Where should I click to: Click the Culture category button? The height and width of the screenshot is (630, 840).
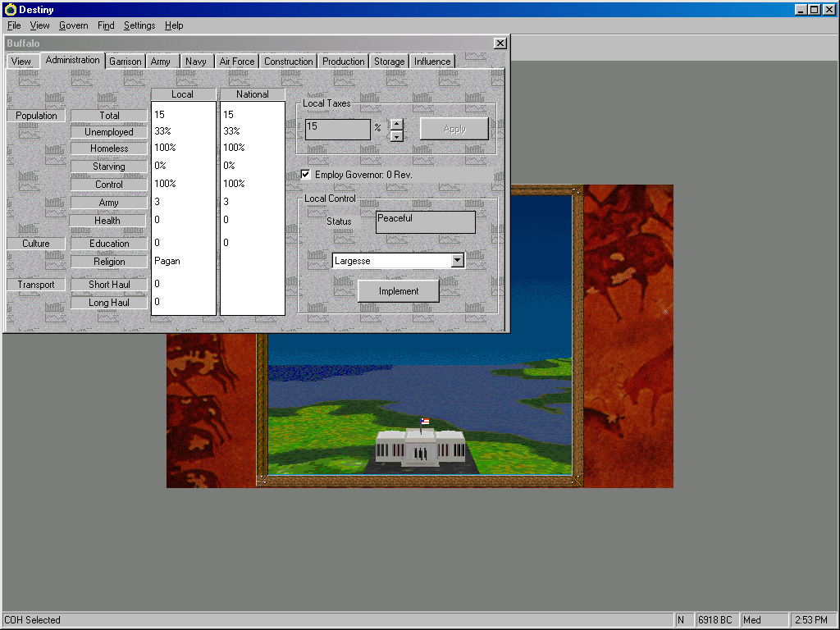click(36, 243)
